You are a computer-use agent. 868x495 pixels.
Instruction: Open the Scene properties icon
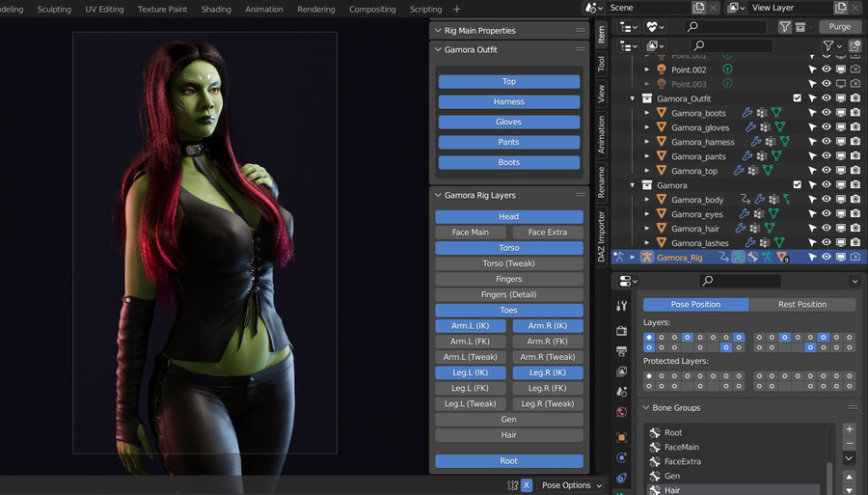(622, 392)
